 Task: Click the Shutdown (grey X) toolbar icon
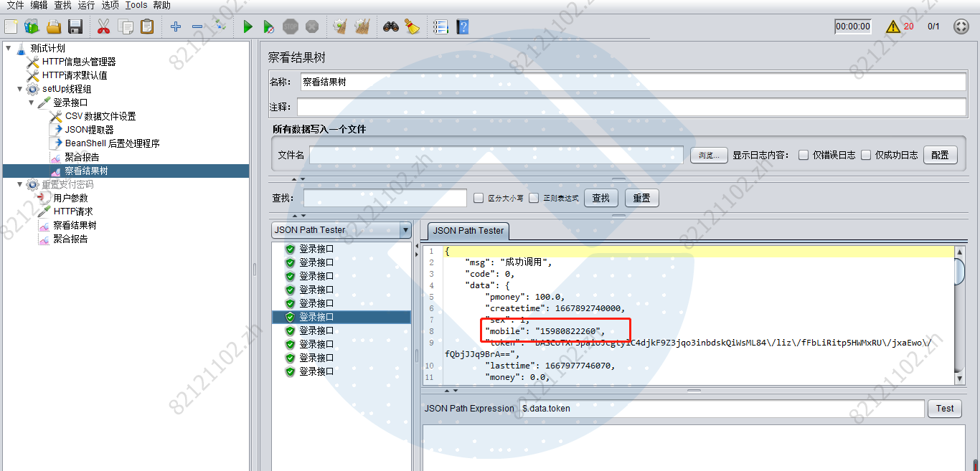point(311,27)
